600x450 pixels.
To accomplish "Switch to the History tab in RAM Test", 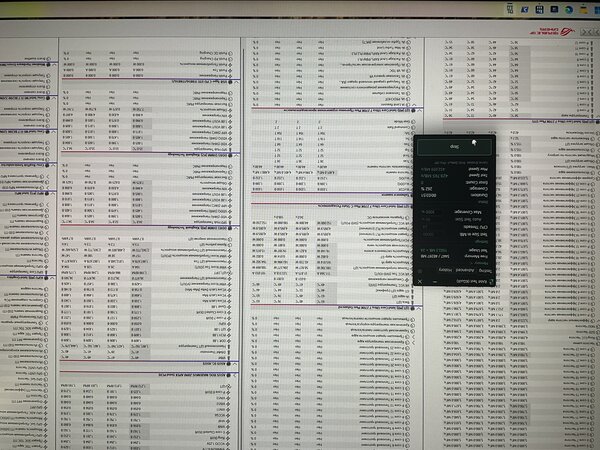I will coord(445,270).
